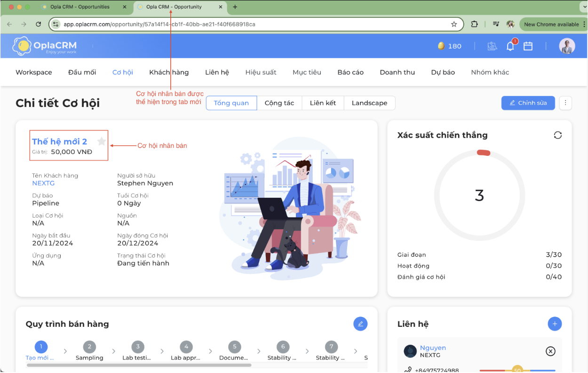This screenshot has height=373, width=588.
Task: Click the Thế hệ mới 2 title
Action: (x=60, y=141)
